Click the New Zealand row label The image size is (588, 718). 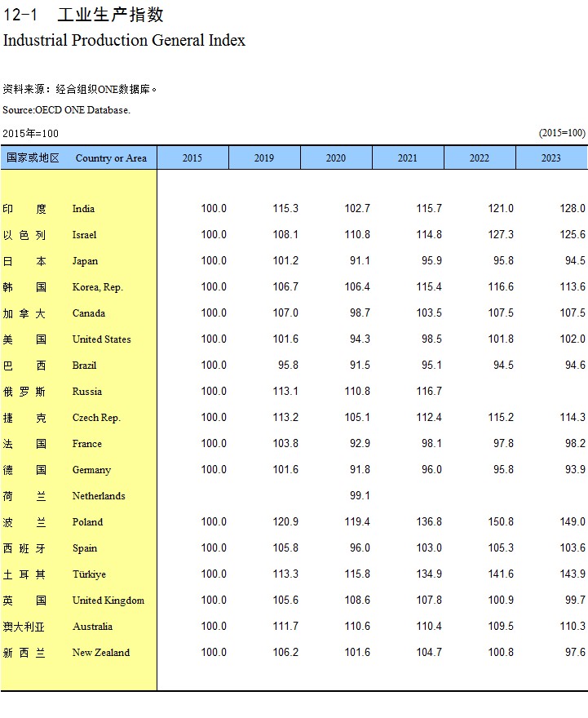[100, 653]
